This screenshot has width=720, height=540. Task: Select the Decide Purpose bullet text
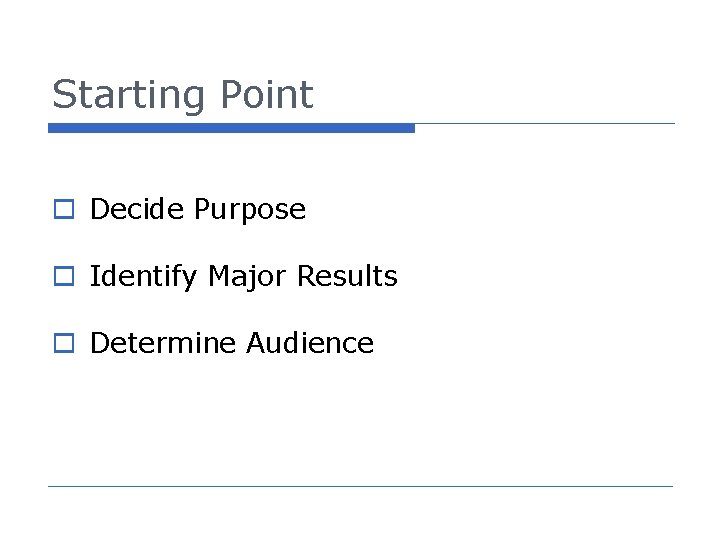198,210
